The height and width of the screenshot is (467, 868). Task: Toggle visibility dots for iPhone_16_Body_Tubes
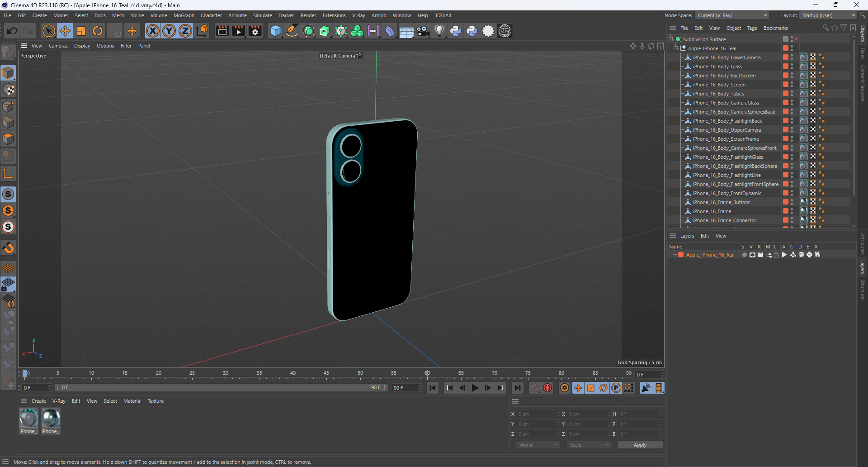792,94
